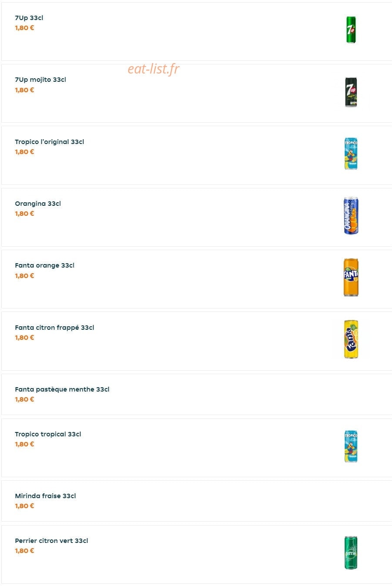Click the price under Mirinda fraise
392x586 pixels.
pos(24,506)
